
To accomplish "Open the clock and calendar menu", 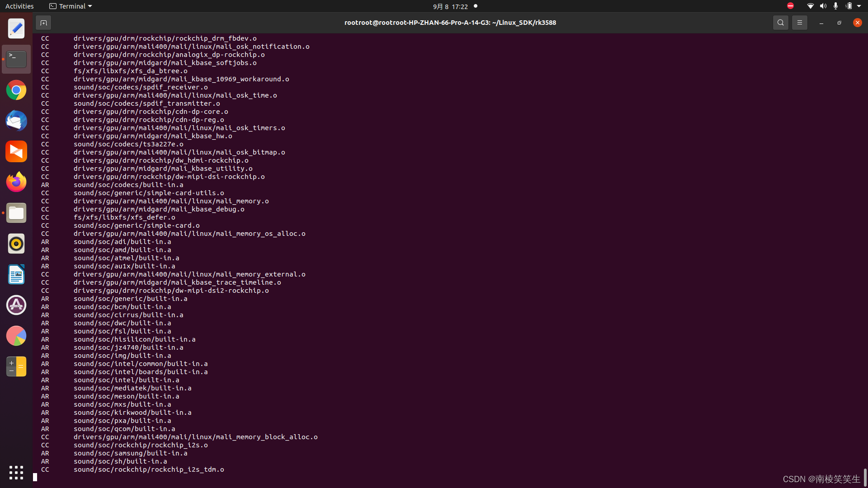I will coord(450,6).
